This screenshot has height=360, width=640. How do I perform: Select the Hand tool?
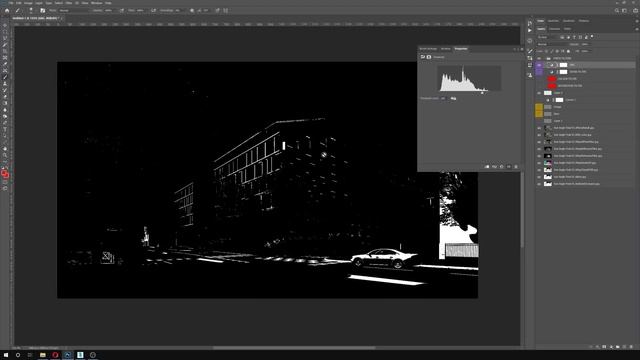coord(5,149)
